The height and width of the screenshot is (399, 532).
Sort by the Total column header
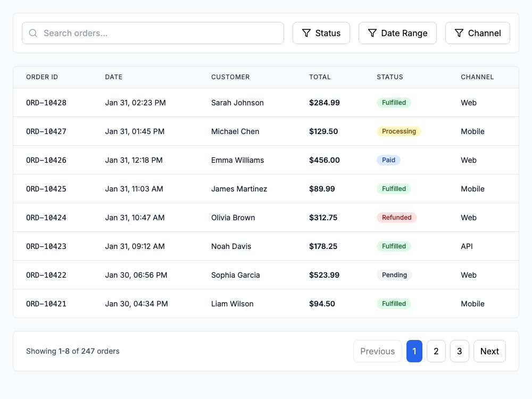(320, 77)
